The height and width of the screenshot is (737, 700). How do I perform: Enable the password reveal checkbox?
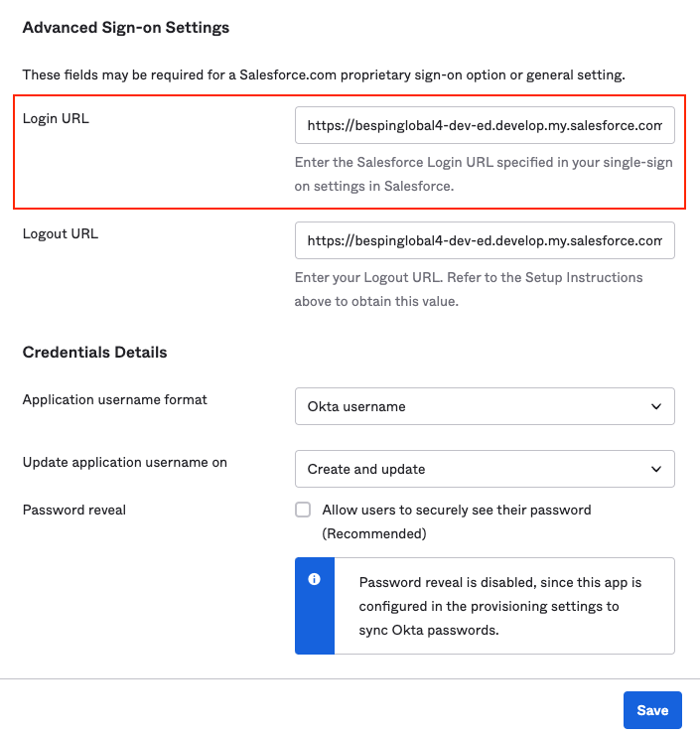[303, 511]
